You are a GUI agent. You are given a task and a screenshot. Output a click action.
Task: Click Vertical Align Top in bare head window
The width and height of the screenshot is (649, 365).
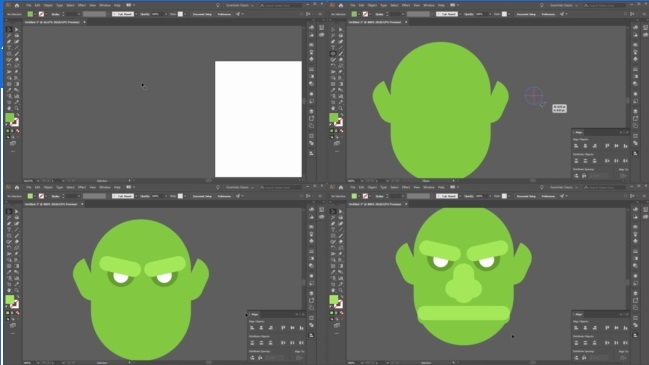607,146
